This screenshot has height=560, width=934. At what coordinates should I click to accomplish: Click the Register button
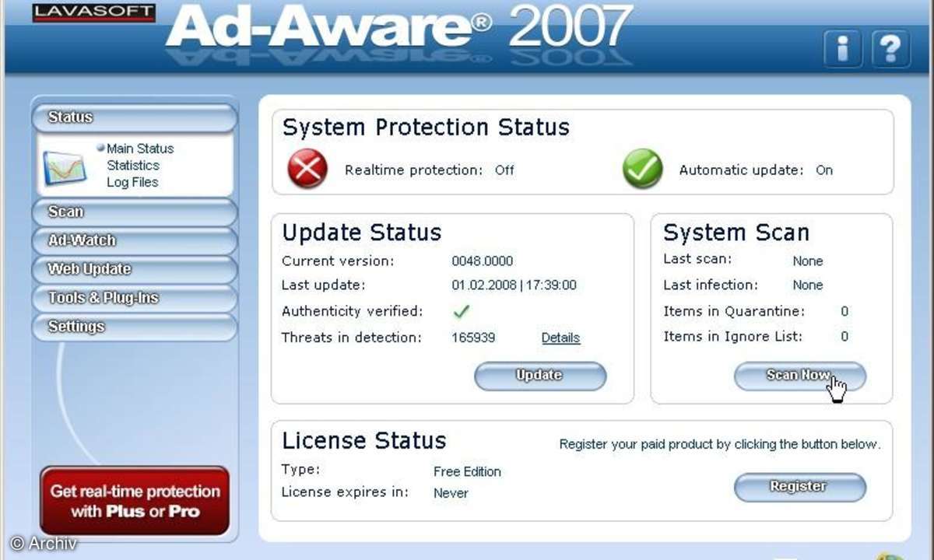[799, 487]
